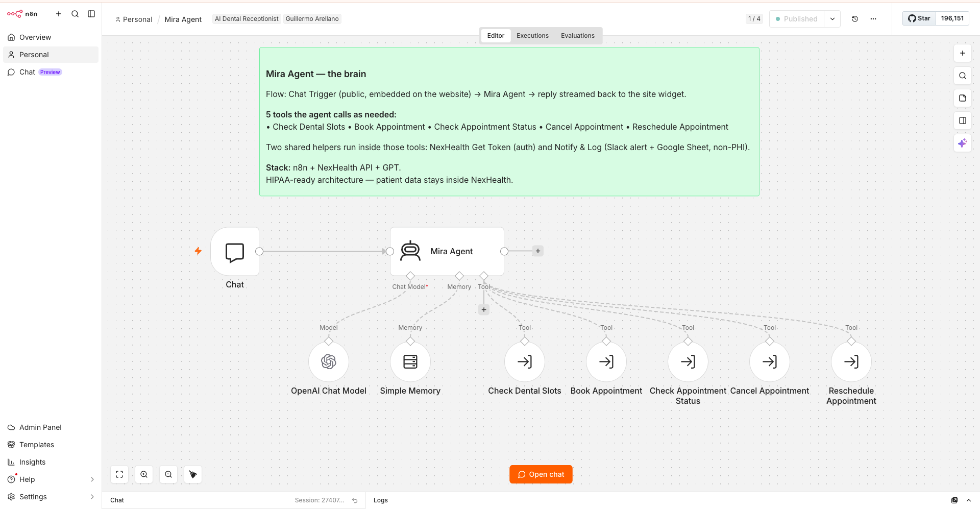Click plus after Mira Agent output
The width and height of the screenshot is (980, 509).
pyautogui.click(x=538, y=251)
